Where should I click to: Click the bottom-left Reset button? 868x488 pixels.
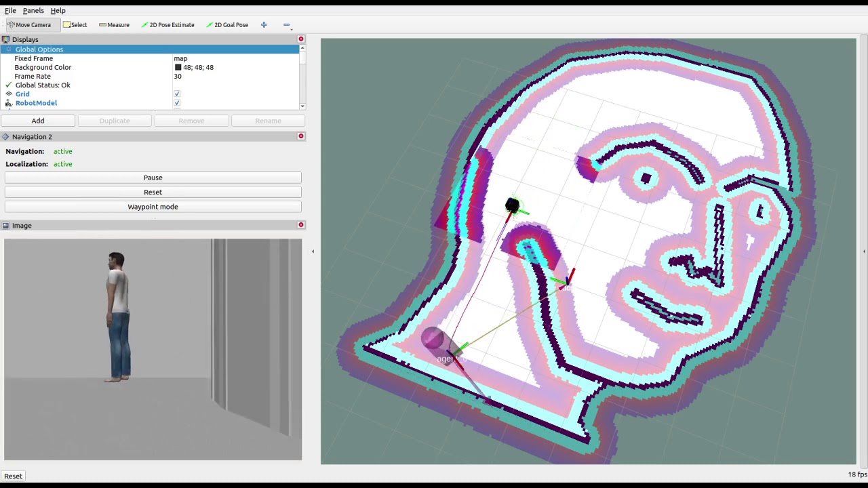(14, 476)
